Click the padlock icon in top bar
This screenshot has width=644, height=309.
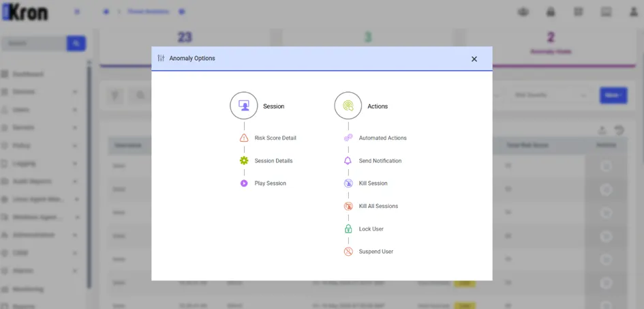551,12
